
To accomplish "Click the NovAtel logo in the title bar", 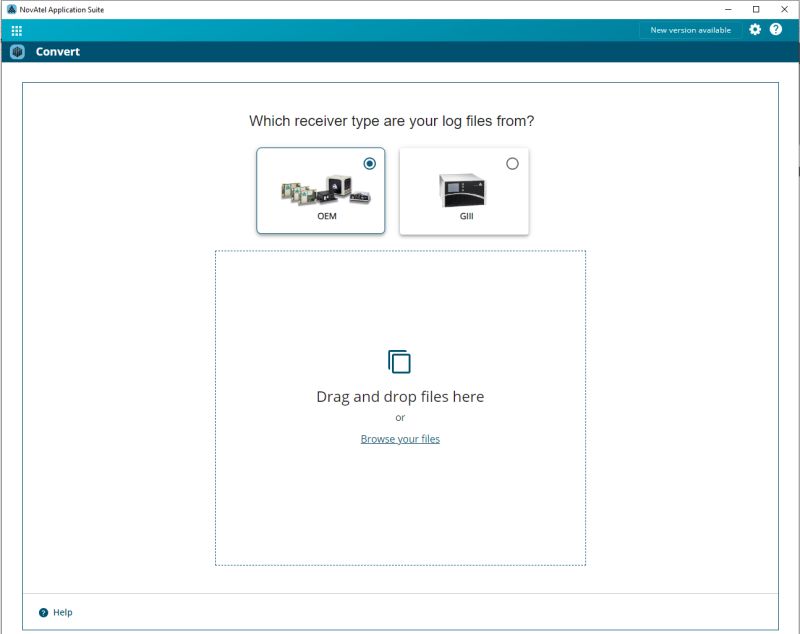I will [x=11, y=9].
